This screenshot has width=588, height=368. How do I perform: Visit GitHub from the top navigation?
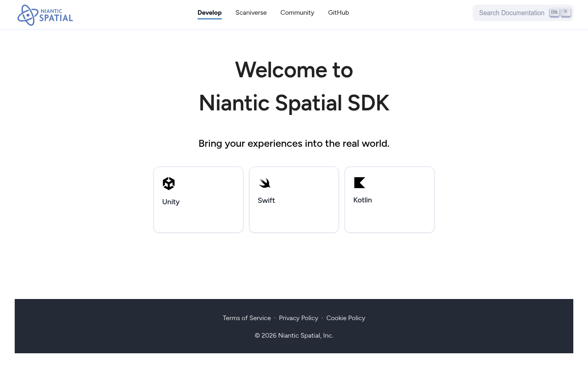(339, 12)
